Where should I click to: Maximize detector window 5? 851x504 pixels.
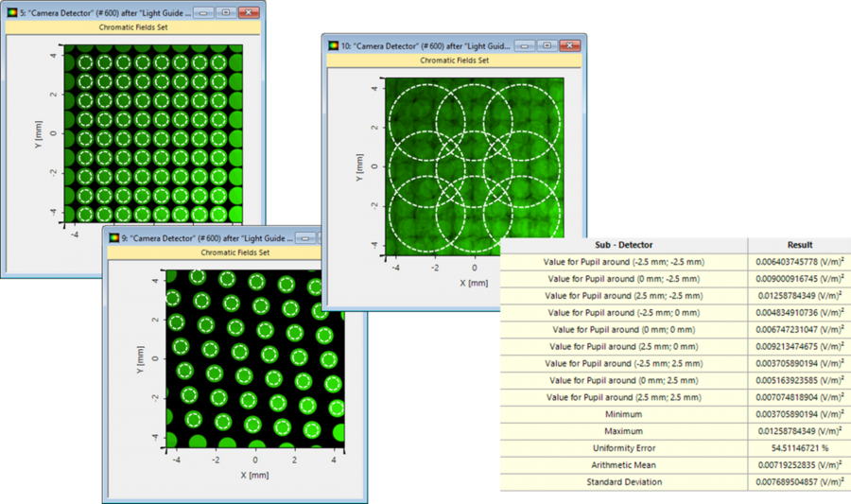point(223,13)
